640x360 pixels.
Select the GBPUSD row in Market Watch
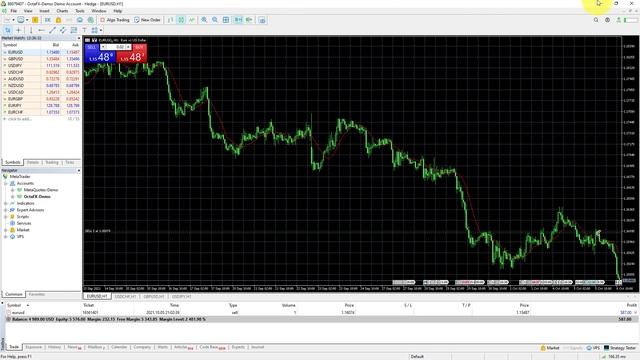pos(41,59)
